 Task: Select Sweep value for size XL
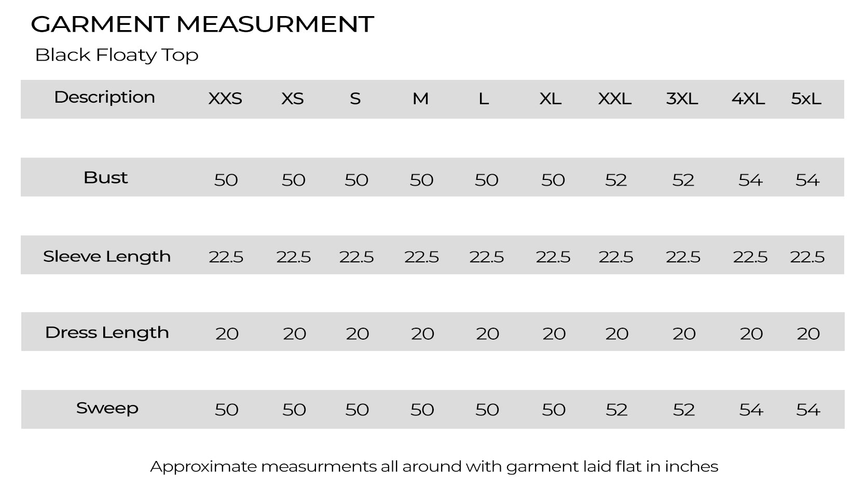[x=554, y=410]
